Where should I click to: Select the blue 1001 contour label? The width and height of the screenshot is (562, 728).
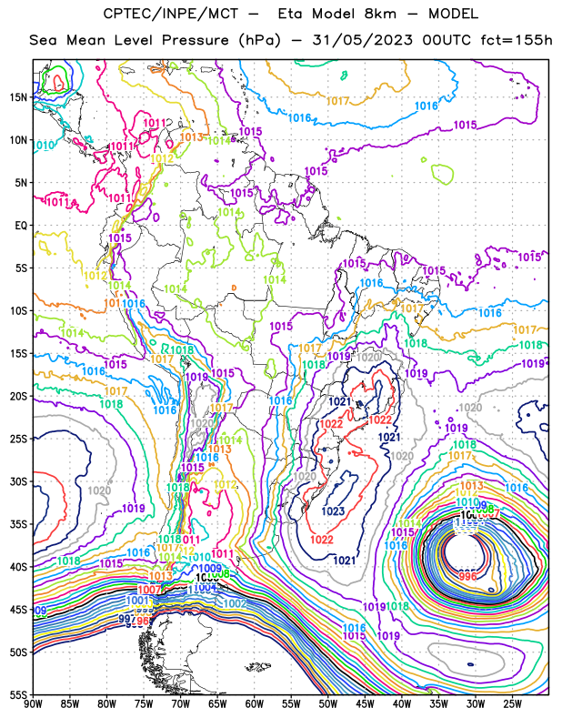coord(137,600)
